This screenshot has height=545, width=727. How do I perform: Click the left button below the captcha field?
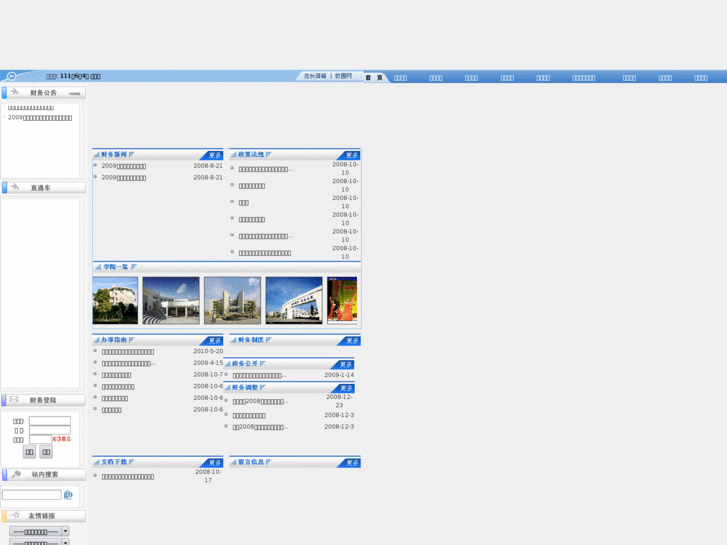click(30, 452)
